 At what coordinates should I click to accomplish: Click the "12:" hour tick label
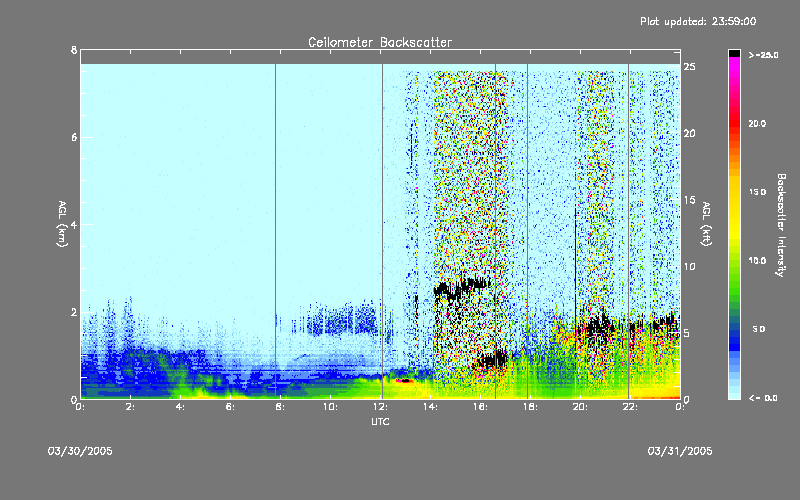[x=380, y=407]
